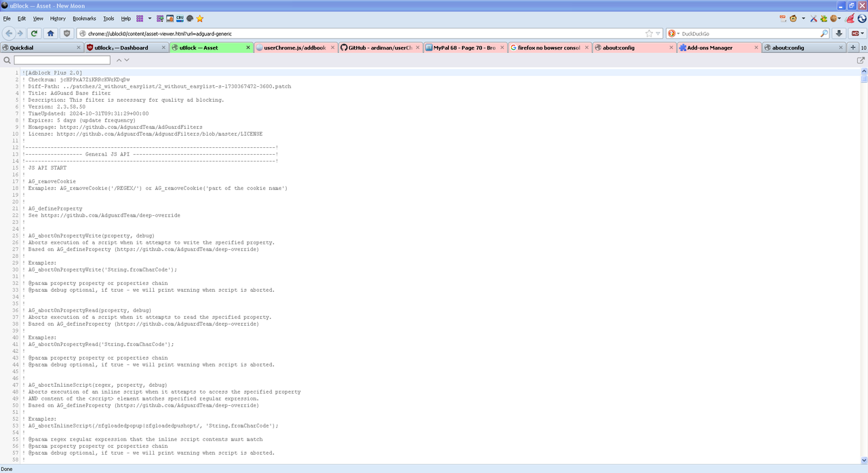
Task: Open the Home page button
Action: click(51, 33)
